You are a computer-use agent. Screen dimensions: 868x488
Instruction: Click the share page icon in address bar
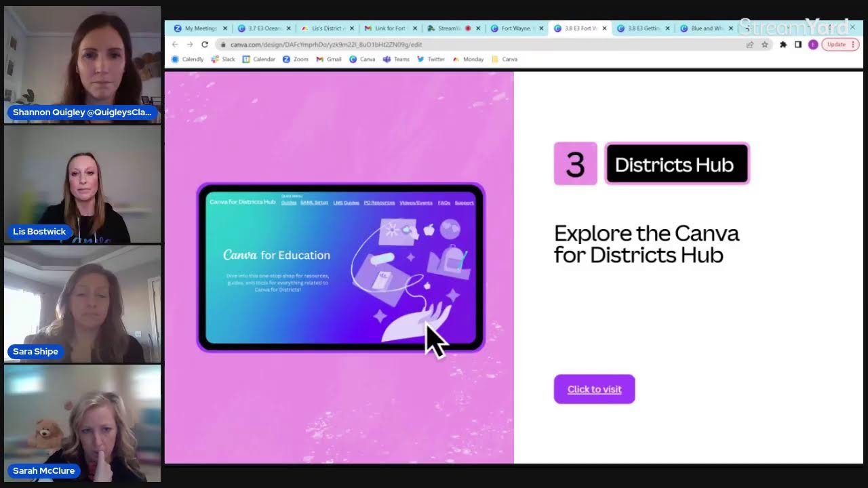(x=749, y=45)
